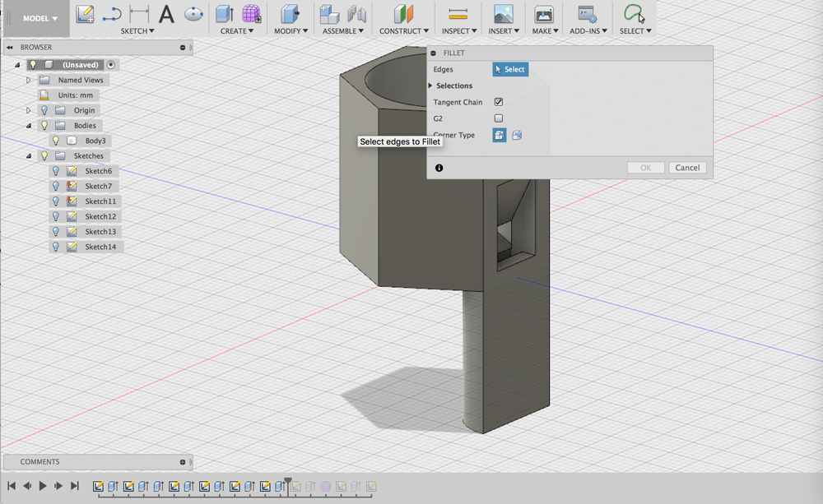Open the SKETCH menu
Viewport: 823px width, 504px height.
pos(137,31)
